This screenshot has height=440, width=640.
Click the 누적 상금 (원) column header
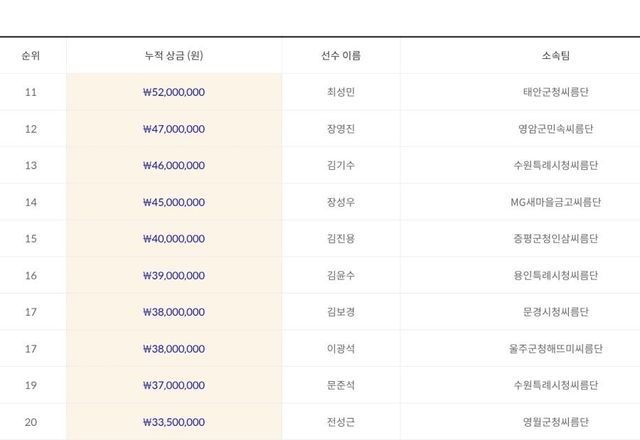tap(174, 56)
